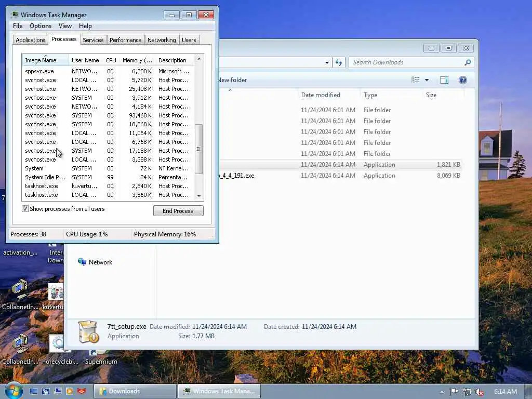The image size is (532, 399).
Task: Sort processes by CPU column
Action: pyautogui.click(x=111, y=60)
